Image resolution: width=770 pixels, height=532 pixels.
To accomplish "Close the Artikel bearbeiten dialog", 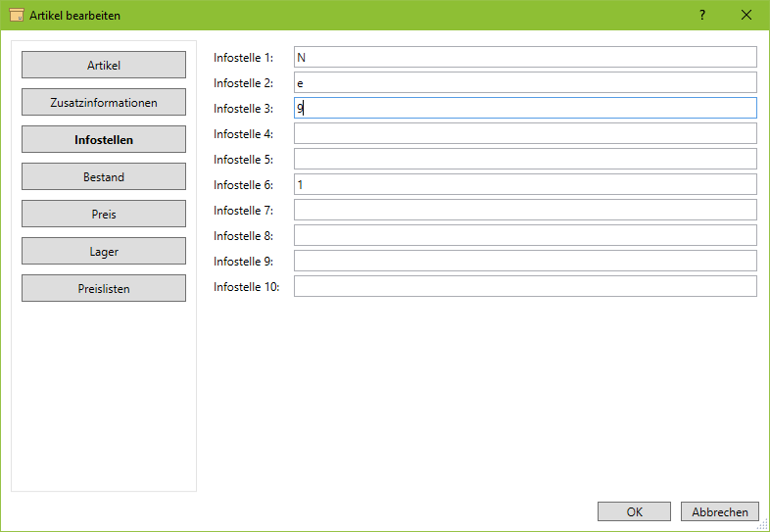I will [x=746, y=15].
